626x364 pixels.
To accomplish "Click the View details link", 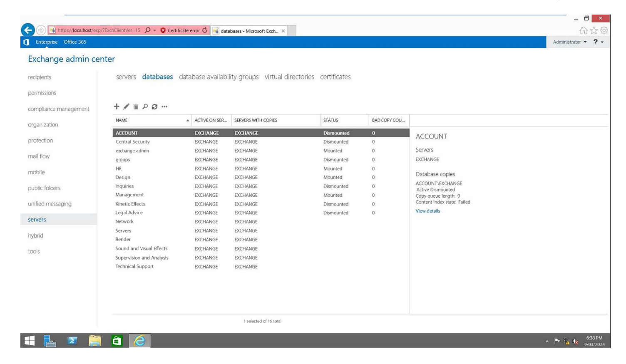I will point(427,211).
